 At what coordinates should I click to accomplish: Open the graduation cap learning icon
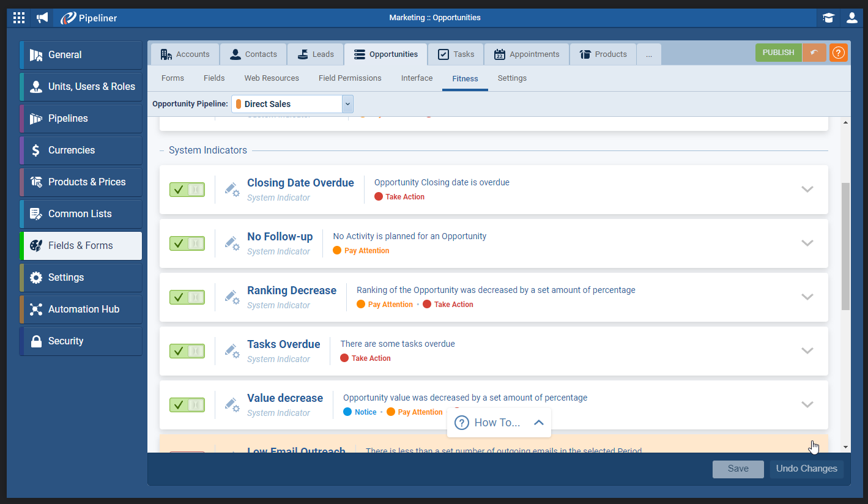pos(828,18)
